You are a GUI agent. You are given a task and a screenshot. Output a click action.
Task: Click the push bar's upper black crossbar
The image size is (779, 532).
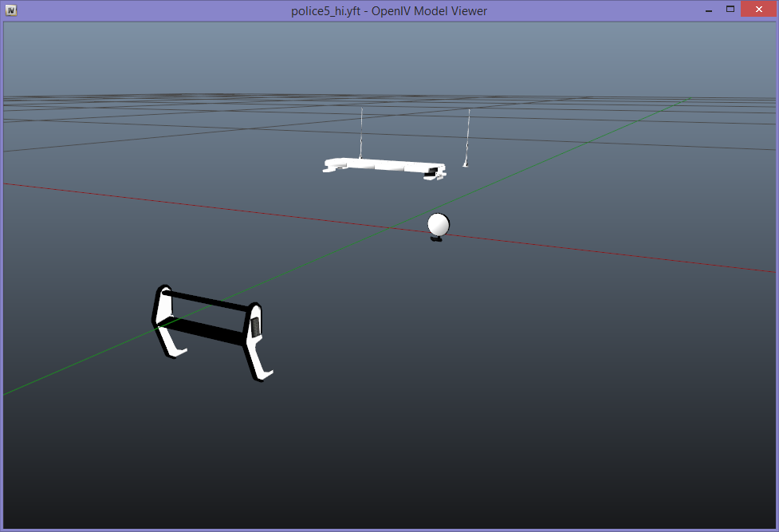pyautogui.click(x=207, y=301)
